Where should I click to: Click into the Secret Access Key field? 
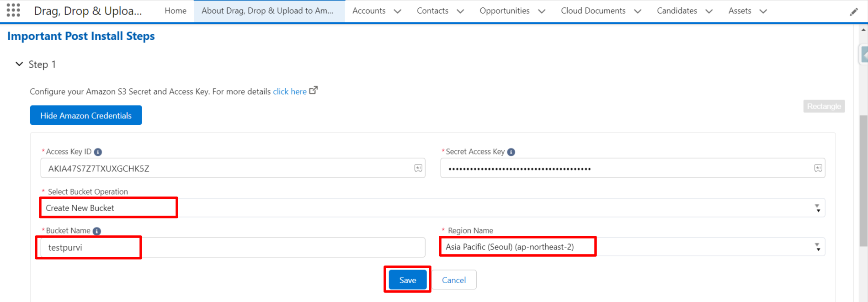[633, 168]
